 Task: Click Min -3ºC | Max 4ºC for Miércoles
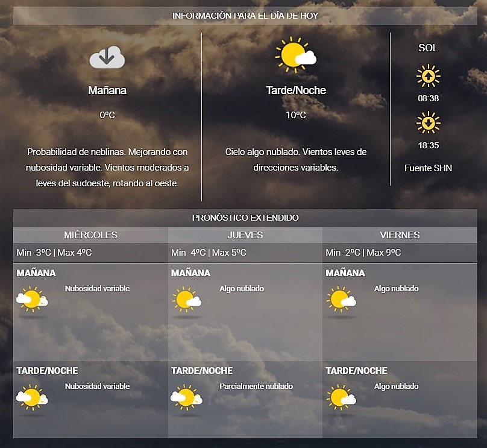[54, 253]
